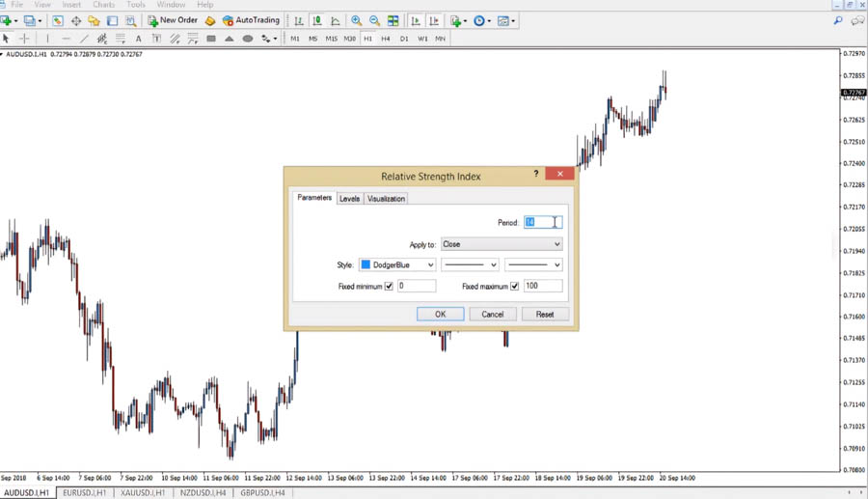Image resolution: width=868 pixels, height=499 pixels.
Task: Select the Fibonacci retracement tool
Action: coord(121,39)
